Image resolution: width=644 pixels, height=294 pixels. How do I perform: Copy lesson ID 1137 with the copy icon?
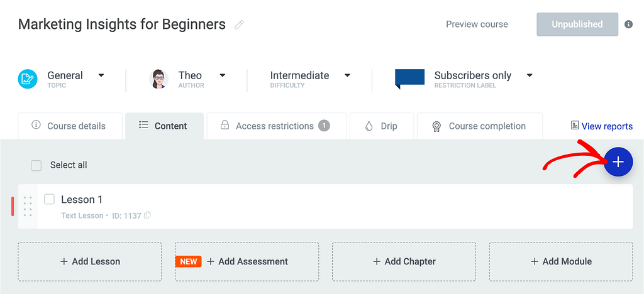[147, 215]
